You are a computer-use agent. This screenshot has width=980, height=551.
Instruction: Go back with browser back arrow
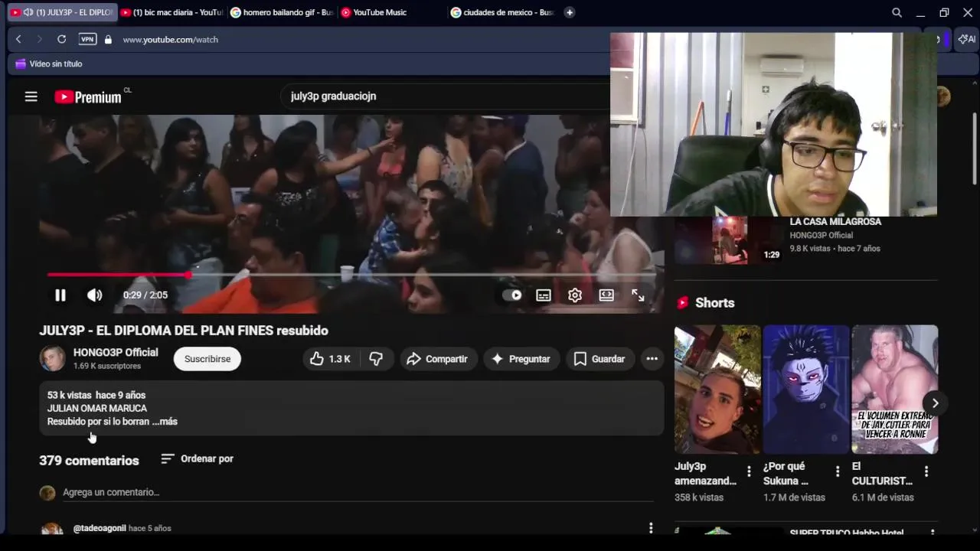click(18, 39)
